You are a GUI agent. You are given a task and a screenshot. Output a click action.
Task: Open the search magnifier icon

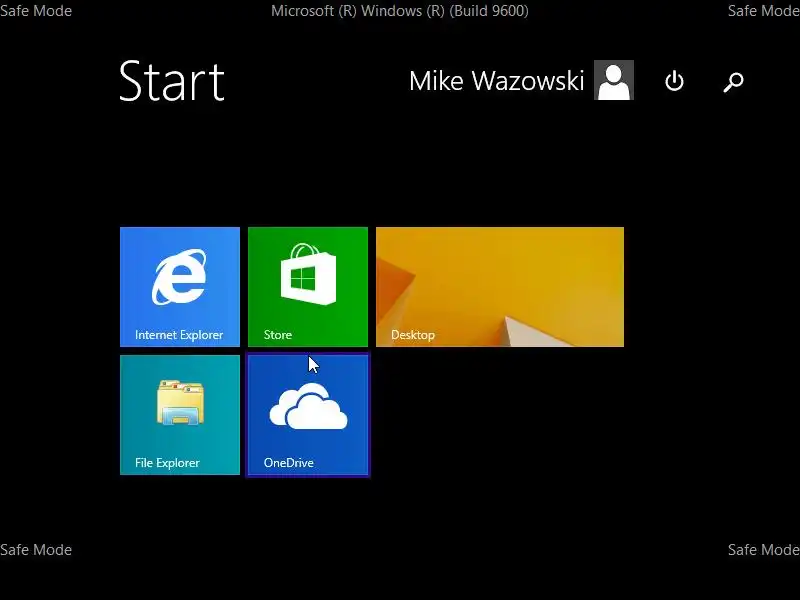[x=733, y=82]
